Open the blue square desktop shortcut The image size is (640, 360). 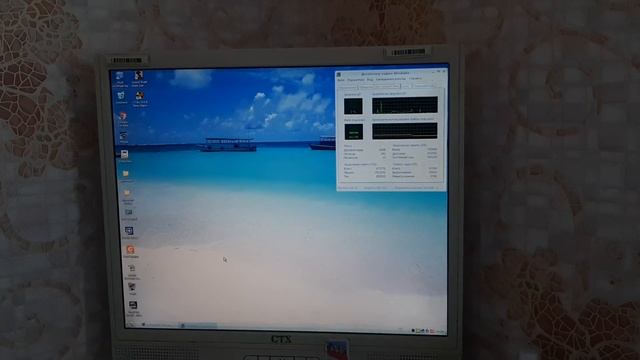pos(129,231)
